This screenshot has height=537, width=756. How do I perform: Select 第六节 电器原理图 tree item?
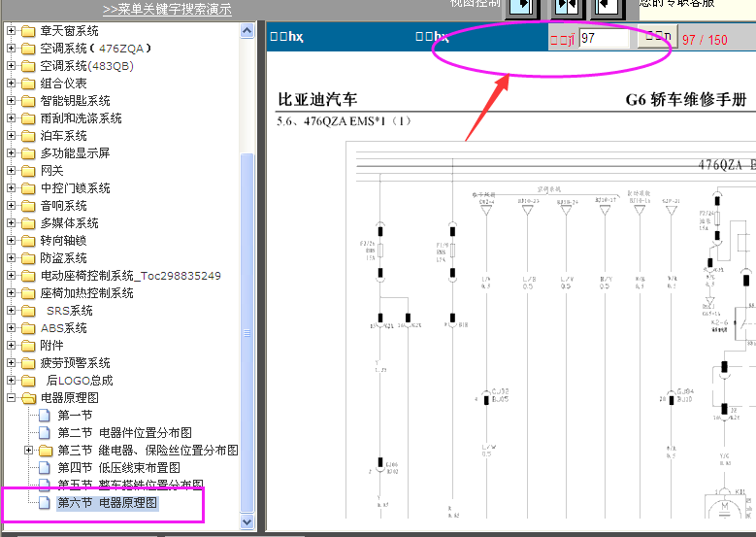coord(107,503)
